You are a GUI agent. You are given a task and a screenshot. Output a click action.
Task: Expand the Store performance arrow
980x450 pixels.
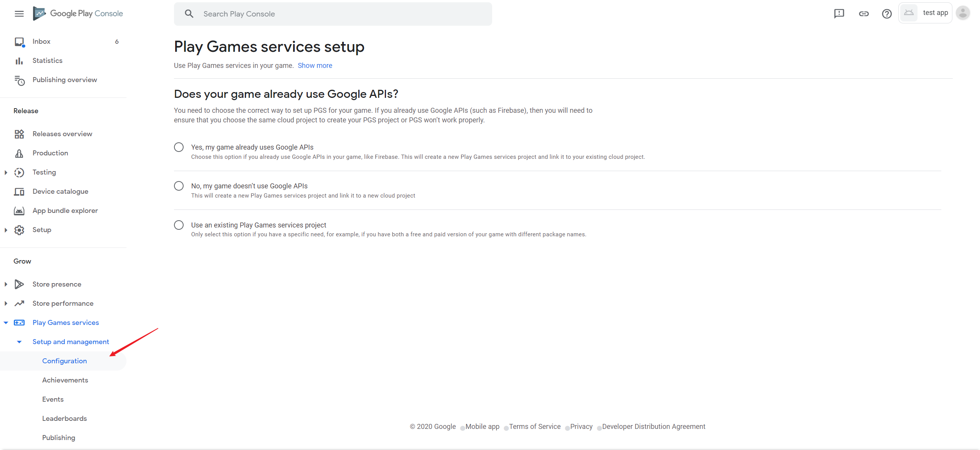click(x=6, y=303)
